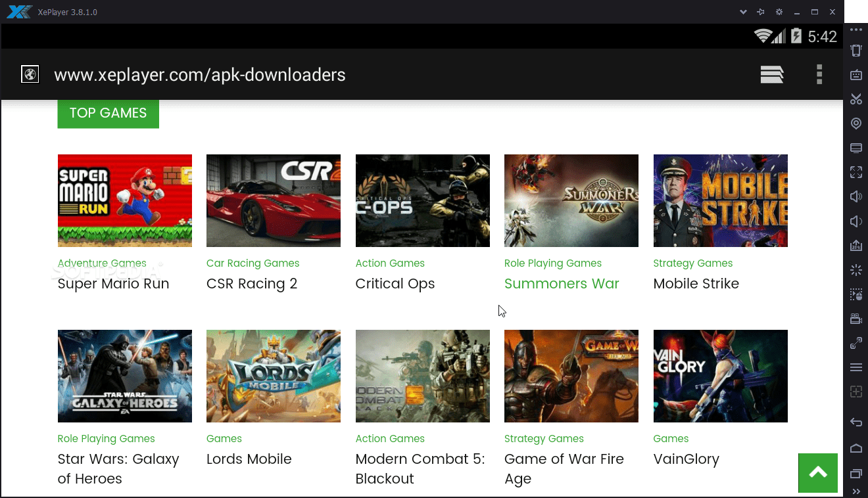Open the title bar dropdown chevron

[x=743, y=12]
